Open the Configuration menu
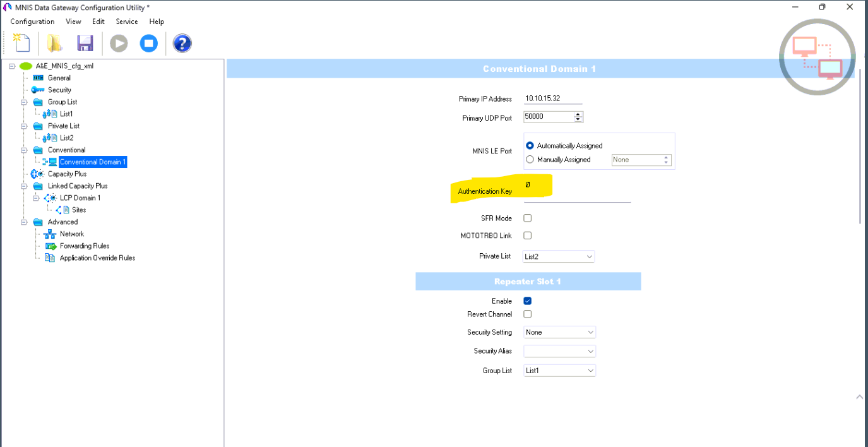The image size is (868, 447). [x=32, y=21]
